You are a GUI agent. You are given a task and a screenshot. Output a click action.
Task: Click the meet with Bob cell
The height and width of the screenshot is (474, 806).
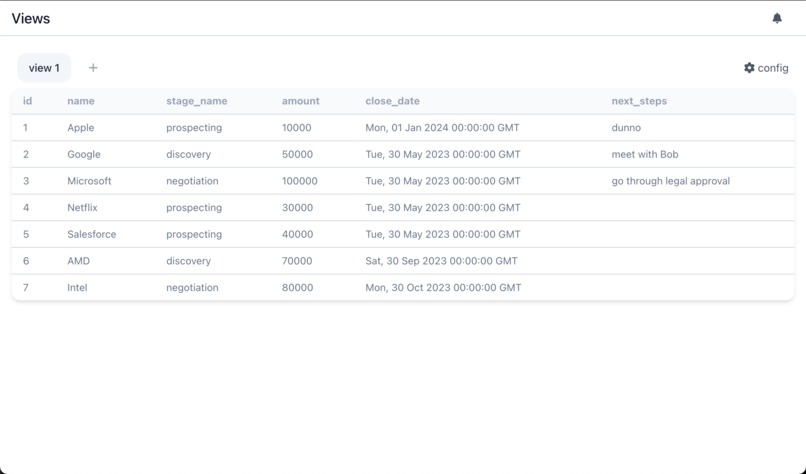pyautogui.click(x=645, y=154)
